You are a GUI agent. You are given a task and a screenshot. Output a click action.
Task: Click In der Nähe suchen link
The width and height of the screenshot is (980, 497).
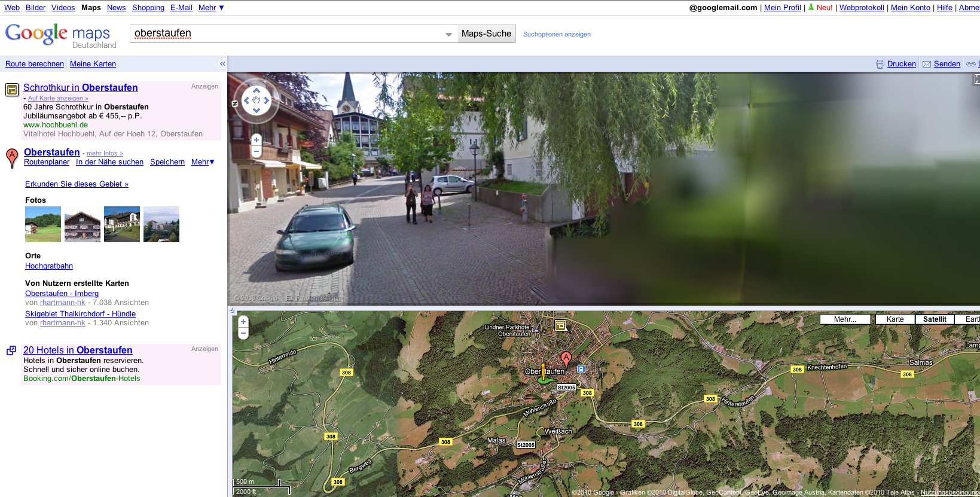point(109,162)
